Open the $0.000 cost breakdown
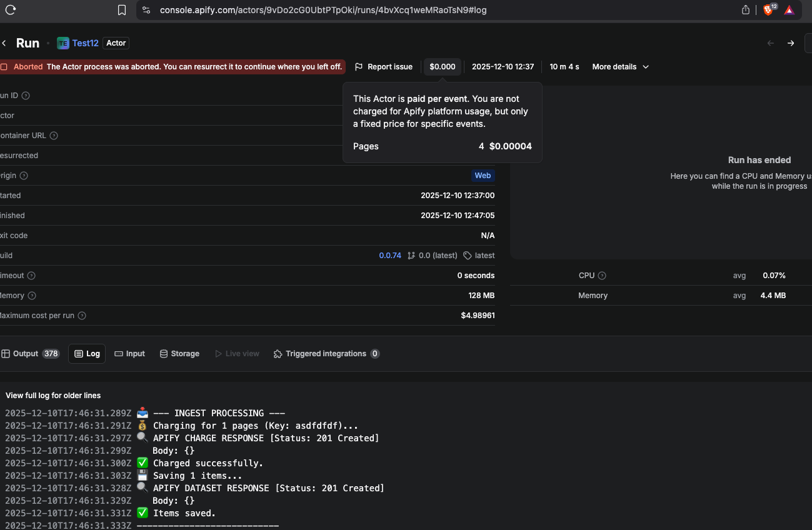 pyautogui.click(x=443, y=67)
